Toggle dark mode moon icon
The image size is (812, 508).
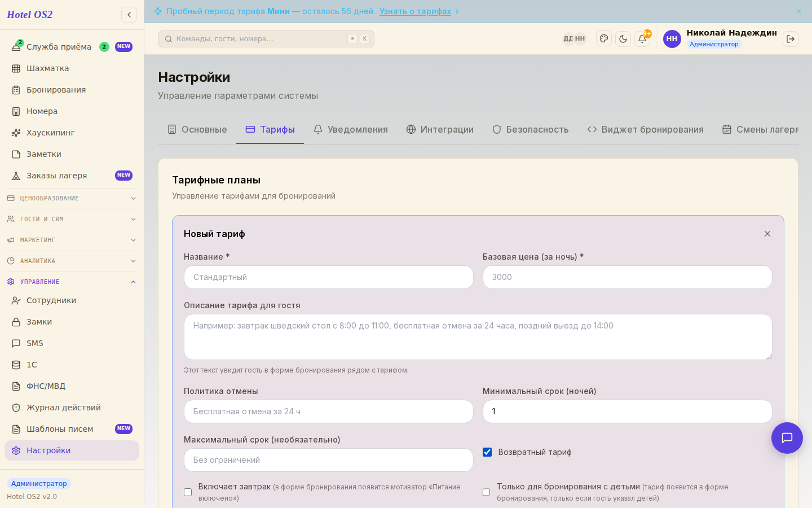tap(623, 39)
